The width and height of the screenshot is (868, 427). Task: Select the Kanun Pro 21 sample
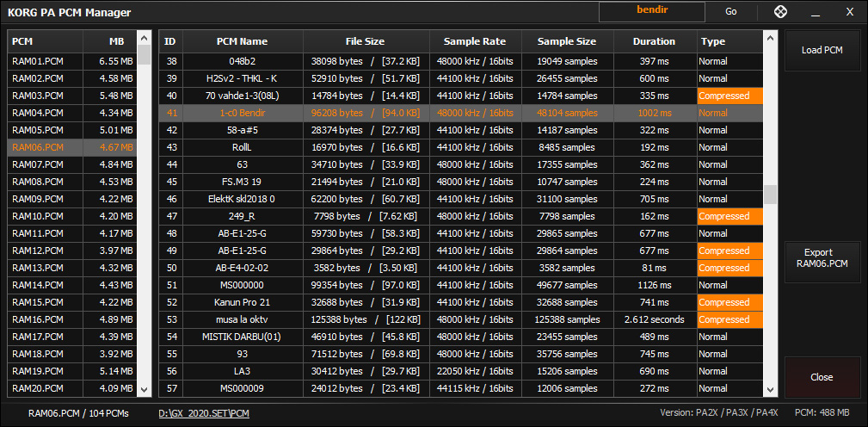tap(461, 302)
